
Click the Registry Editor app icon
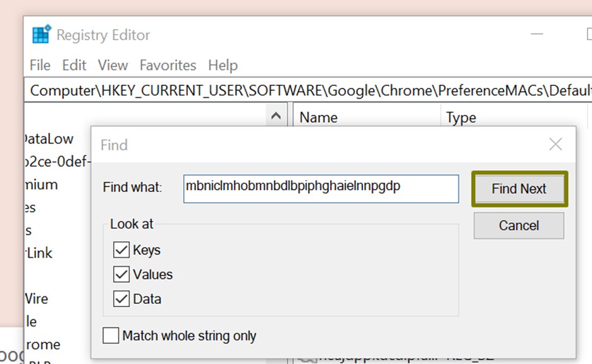[x=41, y=35]
